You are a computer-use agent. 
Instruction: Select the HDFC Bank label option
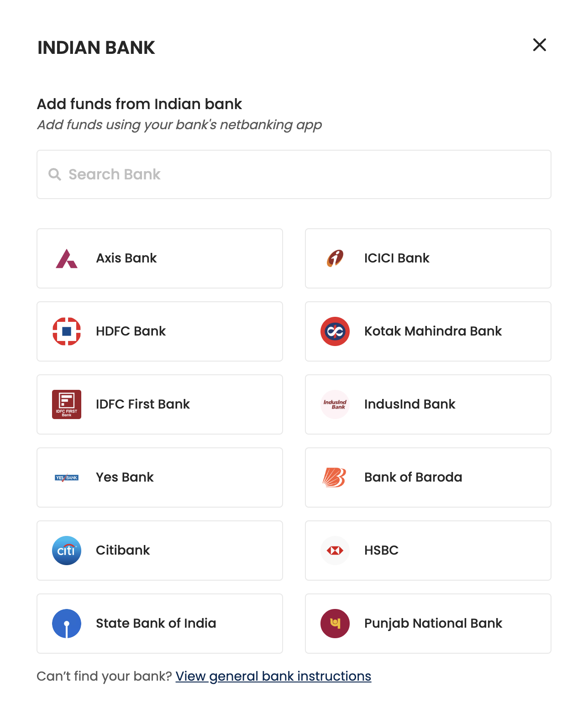[x=131, y=331]
